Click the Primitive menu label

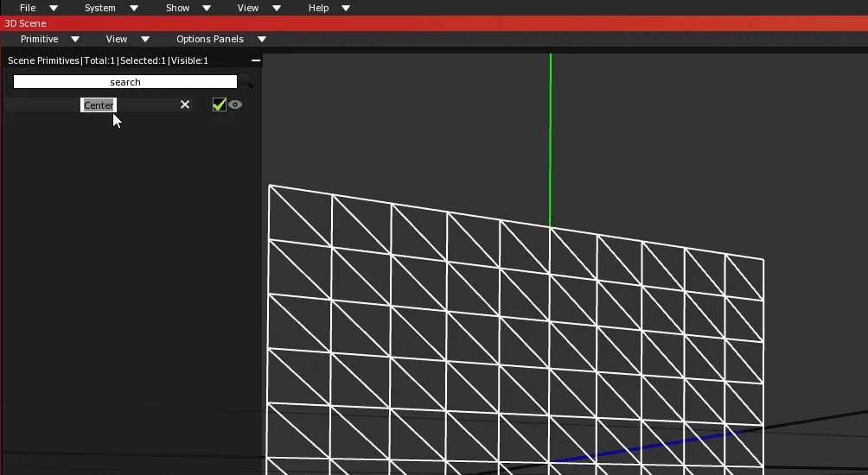coord(39,39)
